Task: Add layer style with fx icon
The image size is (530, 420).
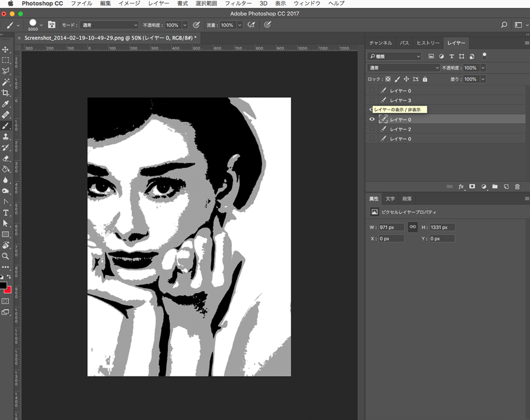Action: (461, 186)
